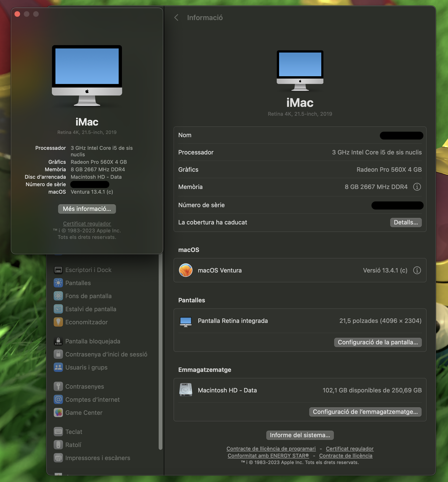Screen dimensions: 448x482
Task: Click the Usuaris i grups icon
Action: [x=58, y=367]
